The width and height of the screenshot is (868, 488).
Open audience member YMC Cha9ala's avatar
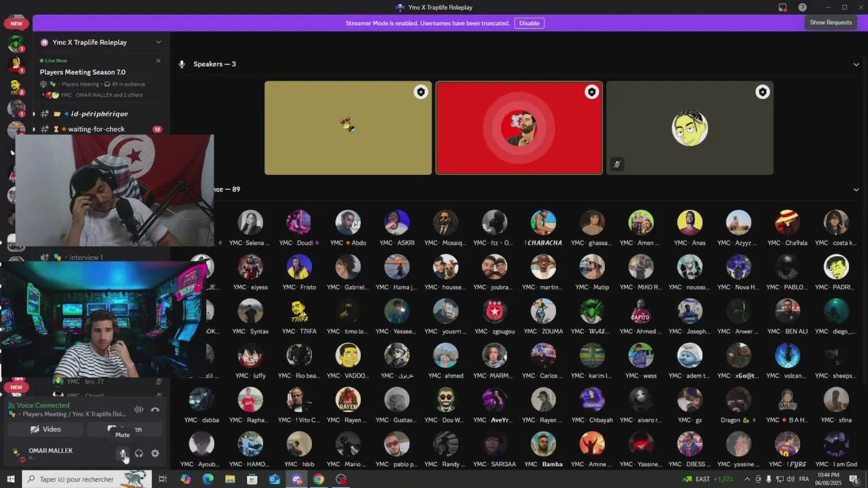point(787,222)
